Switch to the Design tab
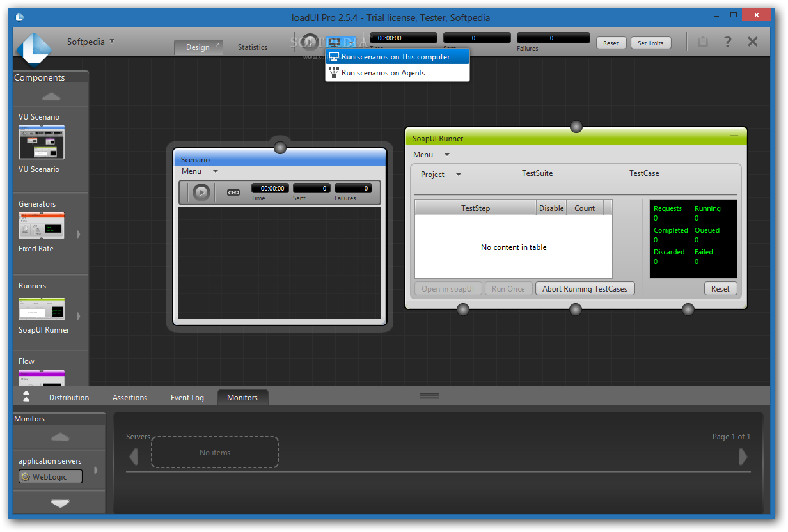 pos(198,47)
